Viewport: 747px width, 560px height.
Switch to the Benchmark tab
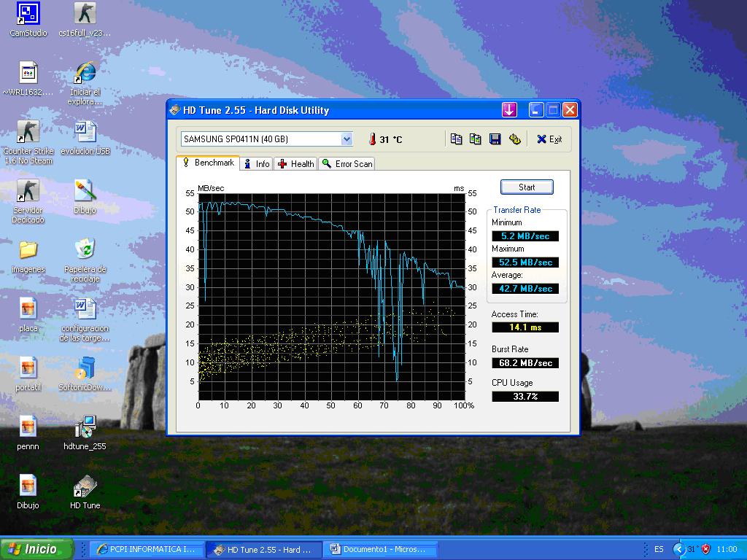click(208, 163)
